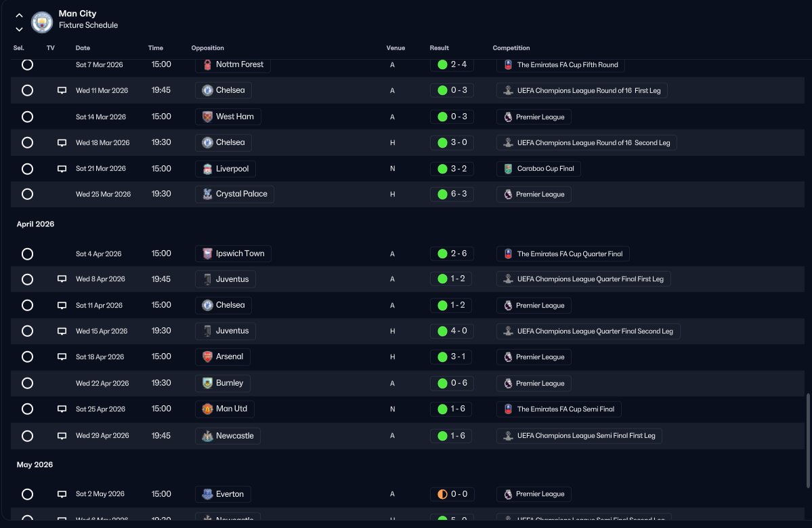Screen dimensions: 812x528
Task: Sort fixtures by Date column header
Action: click(83, 47)
